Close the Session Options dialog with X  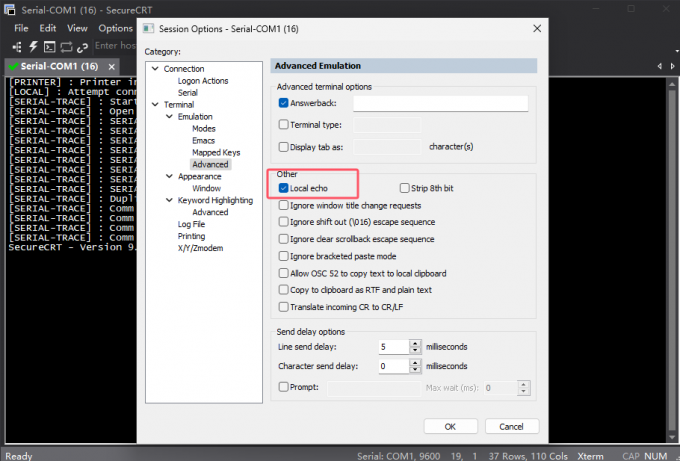tap(537, 29)
